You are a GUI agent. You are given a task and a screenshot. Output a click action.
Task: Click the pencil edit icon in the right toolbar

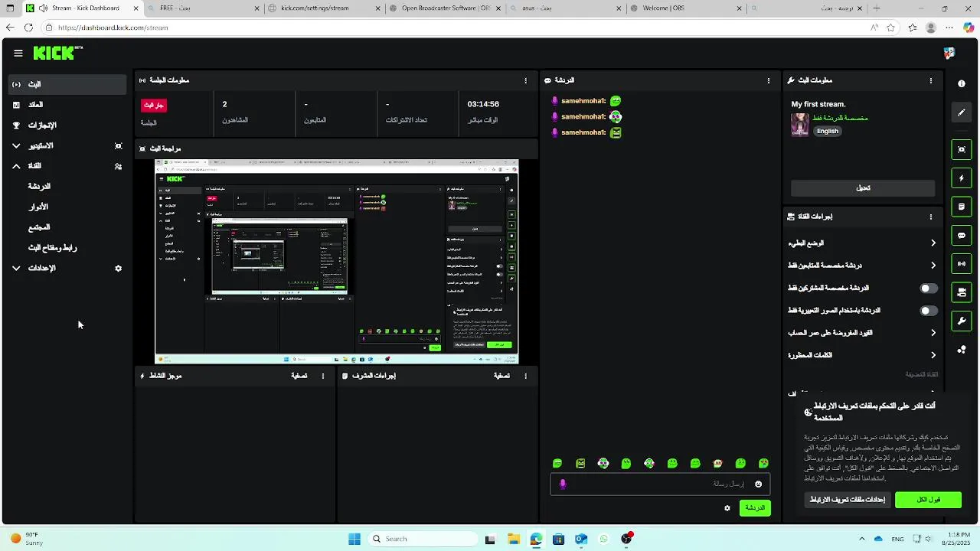(962, 112)
